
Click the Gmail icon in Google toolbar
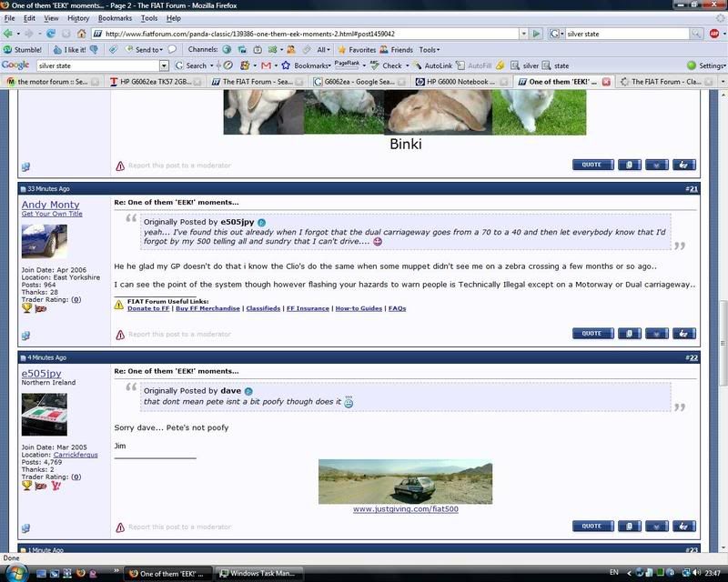[266, 65]
